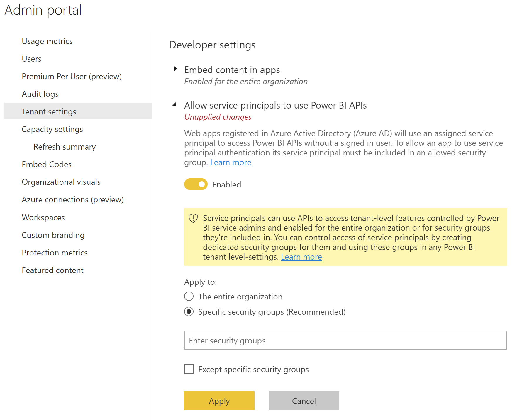Open Workspaces admin page

[43, 218]
